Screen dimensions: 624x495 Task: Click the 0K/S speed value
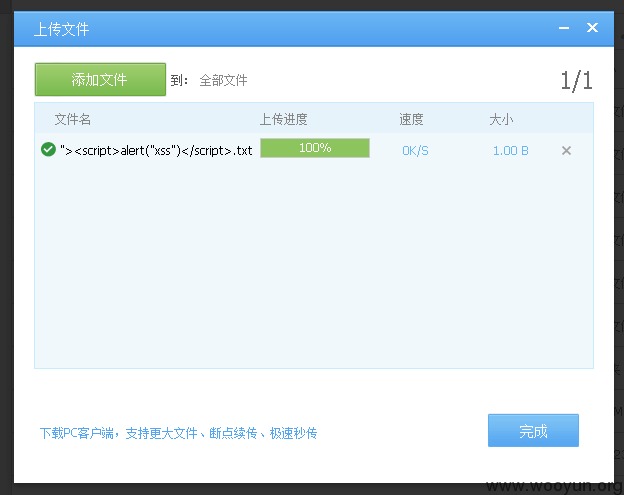[415, 151]
